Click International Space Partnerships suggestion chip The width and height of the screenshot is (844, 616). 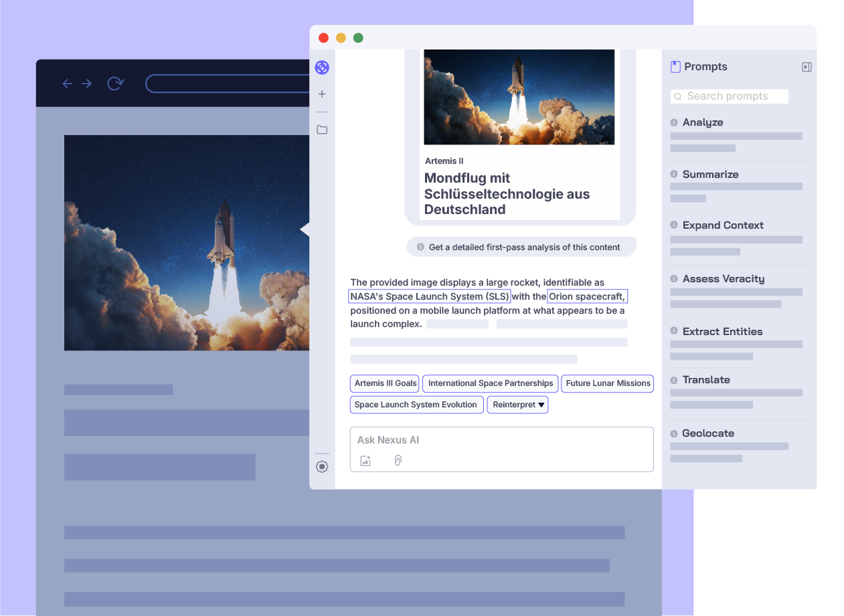pos(491,383)
